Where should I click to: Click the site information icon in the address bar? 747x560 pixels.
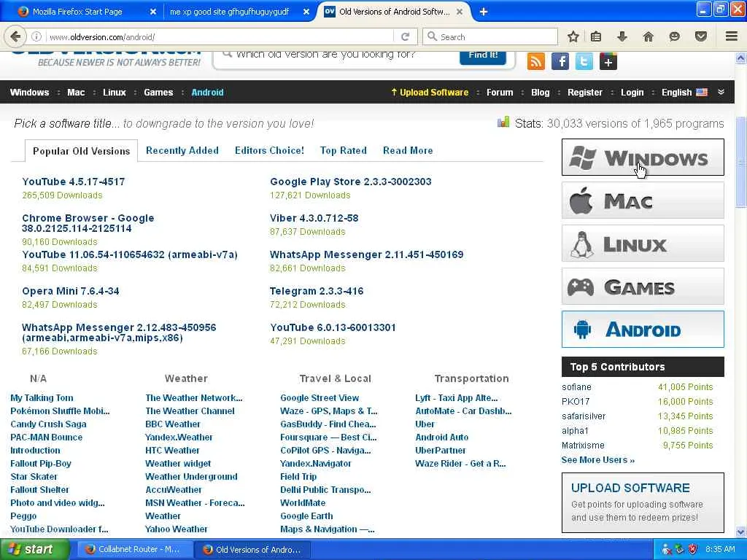tap(36, 36)
